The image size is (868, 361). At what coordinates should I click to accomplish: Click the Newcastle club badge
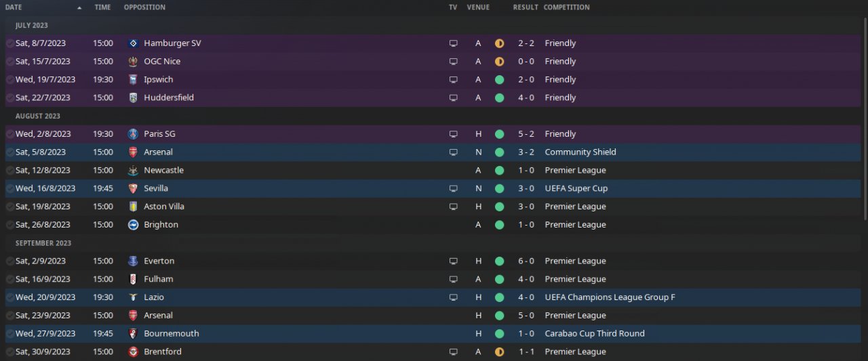pos(133,170)
